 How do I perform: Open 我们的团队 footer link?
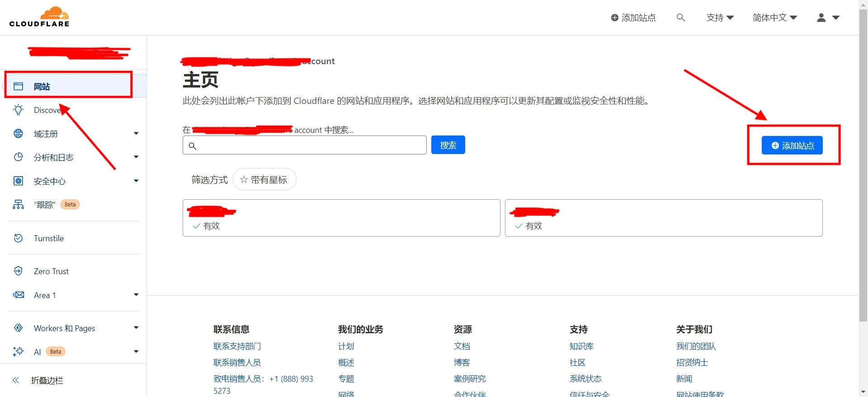[696, 346]
